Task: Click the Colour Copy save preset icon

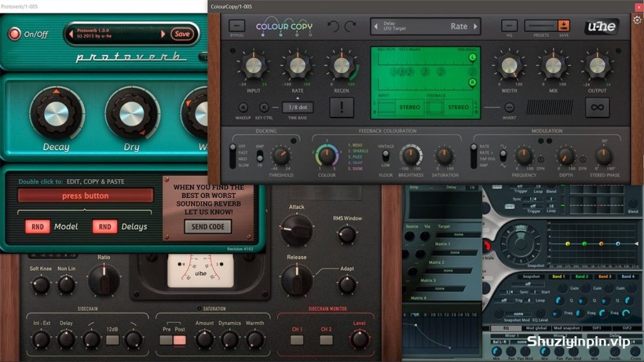Action: tap(563, 25)
